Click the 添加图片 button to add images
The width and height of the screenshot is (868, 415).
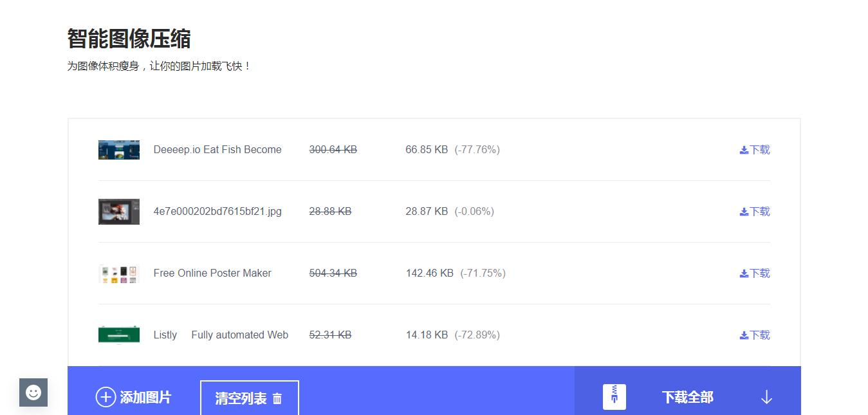pyautogui.click(x=135, y=397)
